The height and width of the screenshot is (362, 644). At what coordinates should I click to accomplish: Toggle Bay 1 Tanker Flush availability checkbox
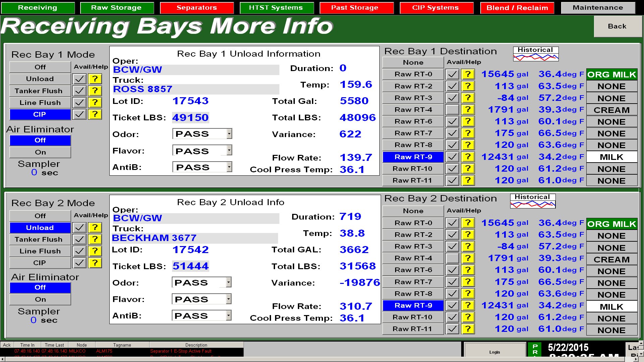pos(80,91)
